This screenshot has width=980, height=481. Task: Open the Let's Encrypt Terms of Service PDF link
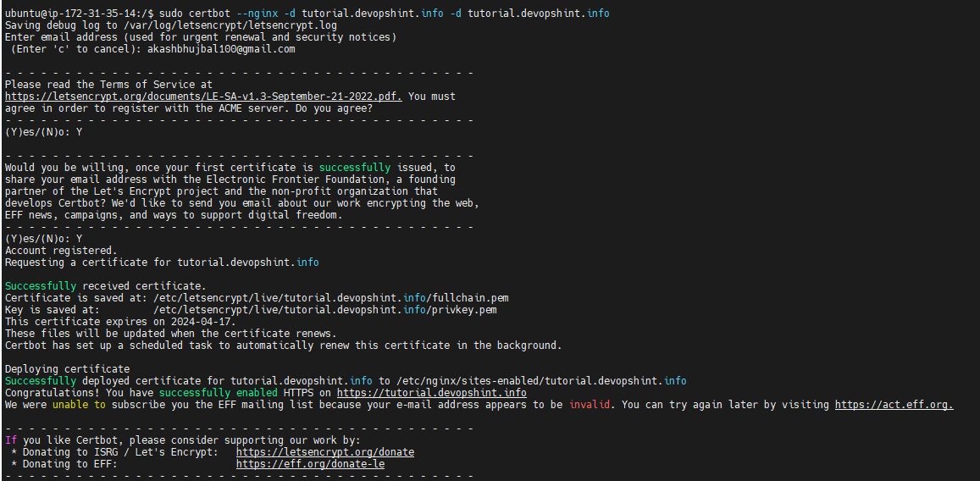[x=204, y=97]
